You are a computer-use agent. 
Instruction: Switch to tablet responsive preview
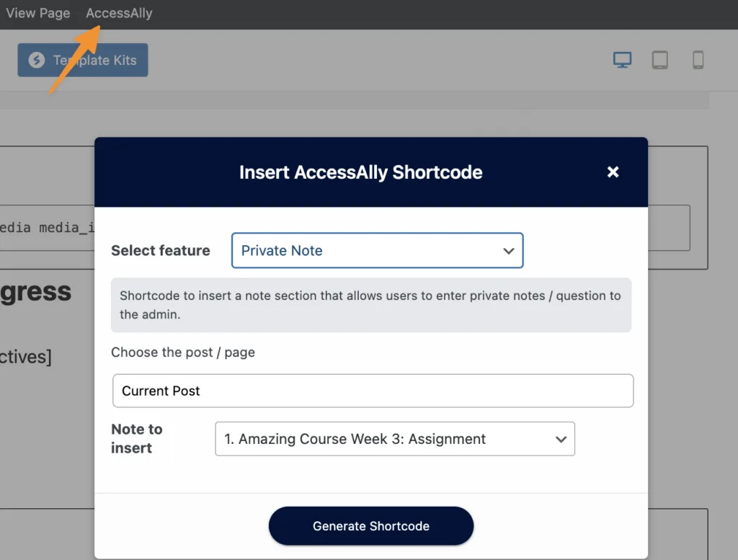659,61
